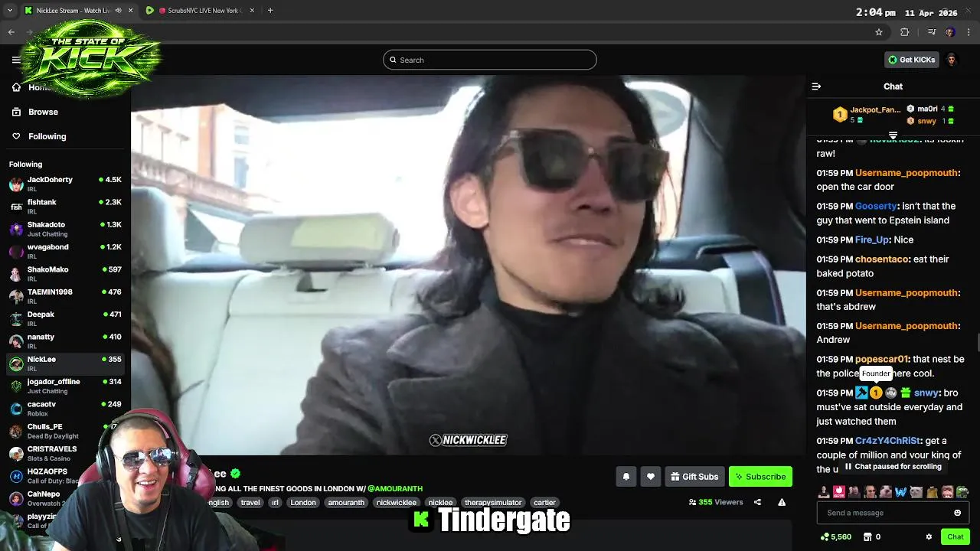Screen dimensions: 980x551
Task: Open the hamburger sidebar menu
Action: pos(16,60)
